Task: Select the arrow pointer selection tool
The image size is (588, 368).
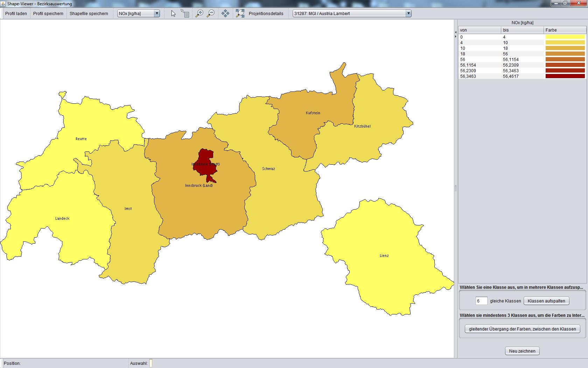Action: coord(173,14)
